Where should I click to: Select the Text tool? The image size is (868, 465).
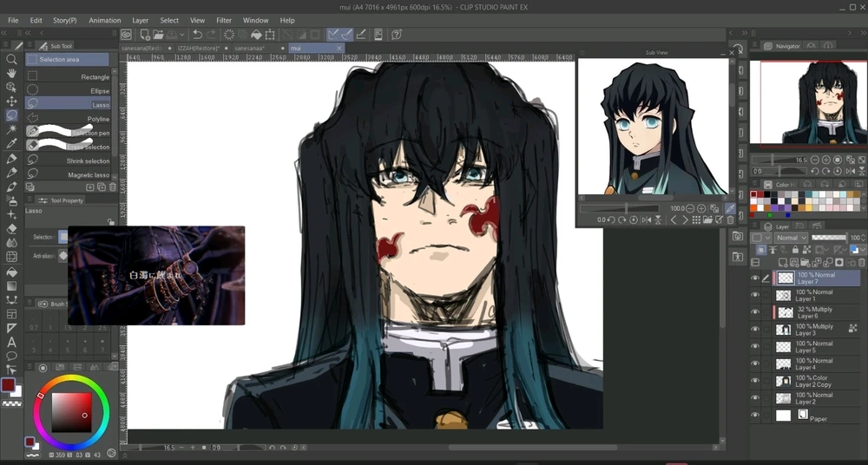pyautogui.click(x=11, y=343)
